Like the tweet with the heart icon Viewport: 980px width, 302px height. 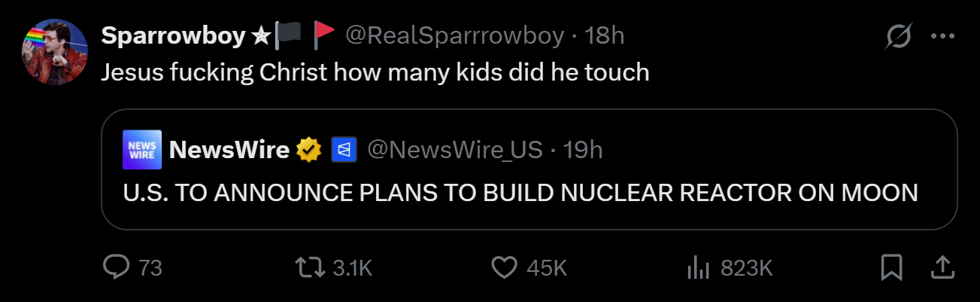click(505, 267)
